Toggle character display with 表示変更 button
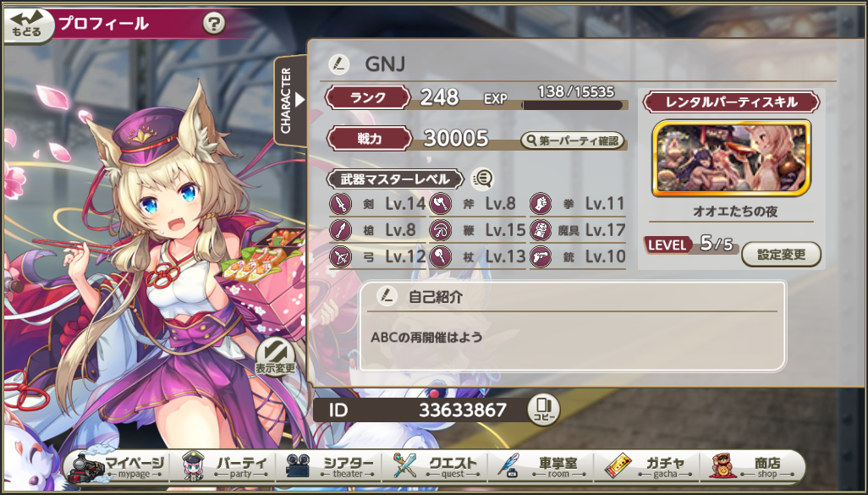The width and height of the screenshot is (868, 495). tap(275, 357)
